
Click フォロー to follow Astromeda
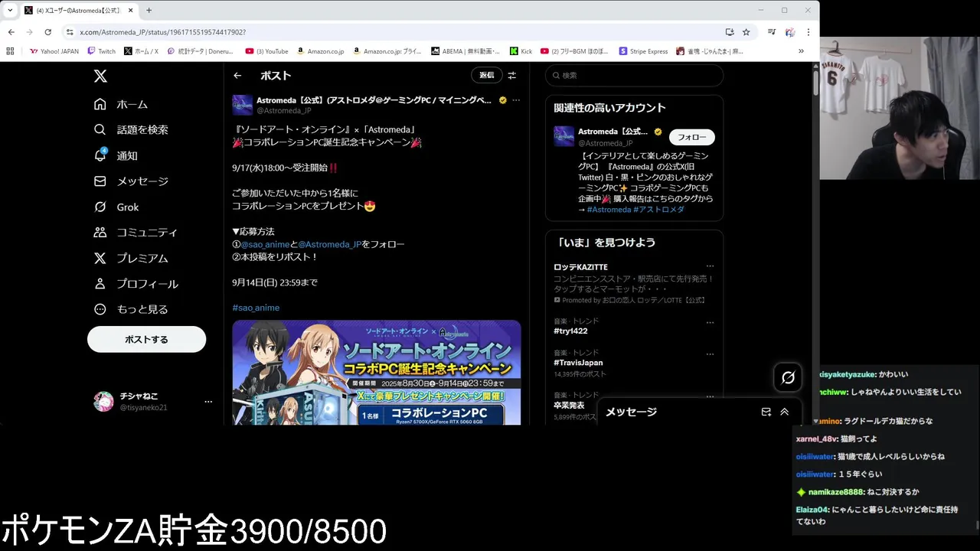692,137
